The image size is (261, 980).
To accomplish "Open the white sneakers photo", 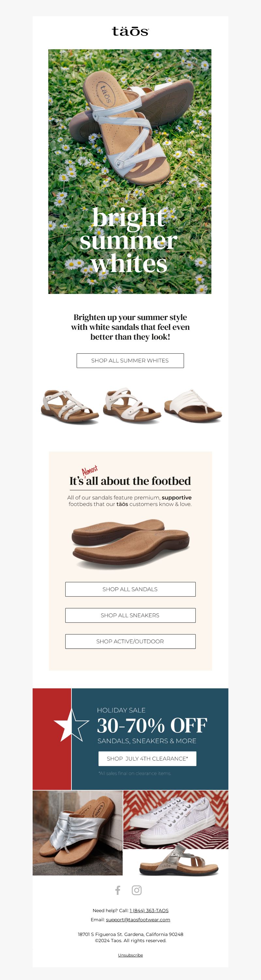I will click(176, 819).
